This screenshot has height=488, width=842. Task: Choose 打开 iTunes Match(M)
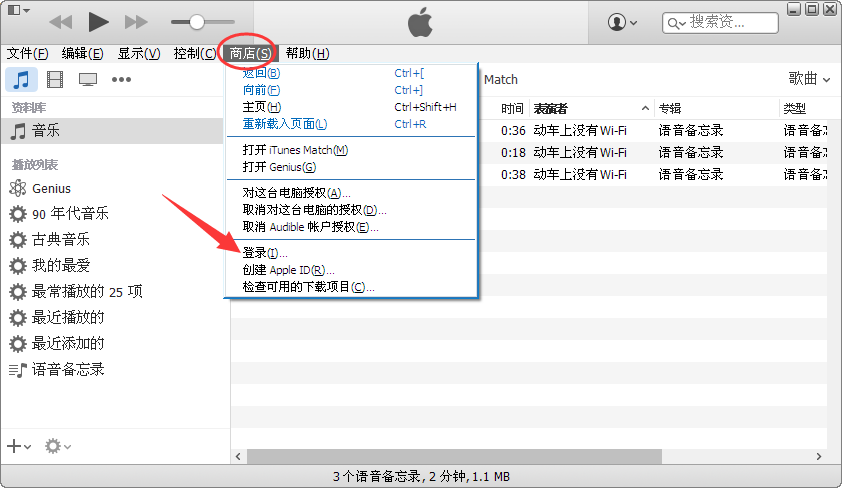coord(352,150)
